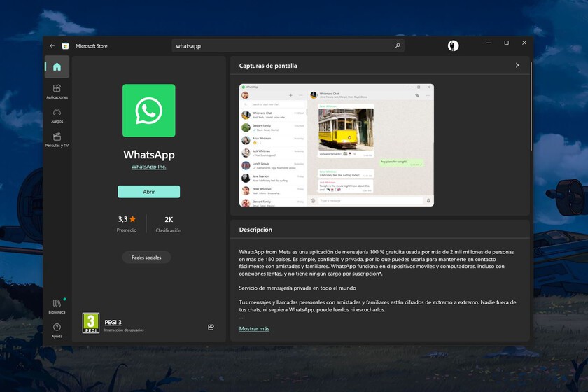Click the vertical scrollbar of the page
The height and width of the screenshot is (392, 588).
point(531,107)
